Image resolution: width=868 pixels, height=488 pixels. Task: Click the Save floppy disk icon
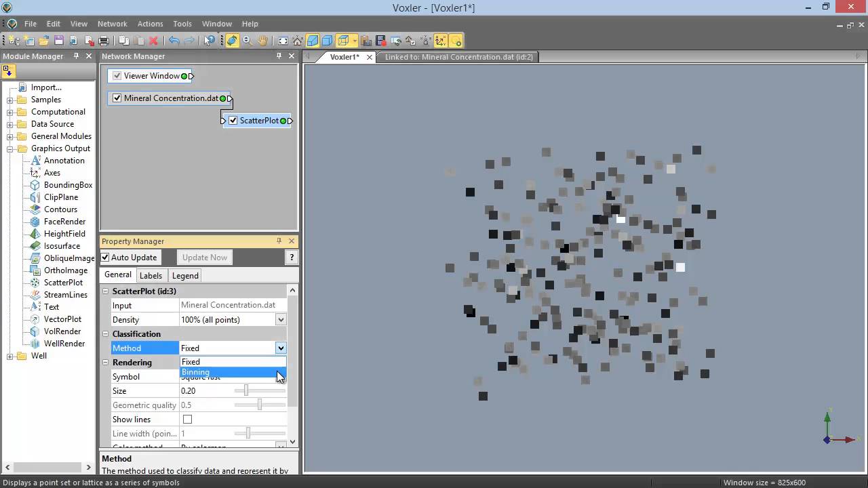click(x=59, y=41)
